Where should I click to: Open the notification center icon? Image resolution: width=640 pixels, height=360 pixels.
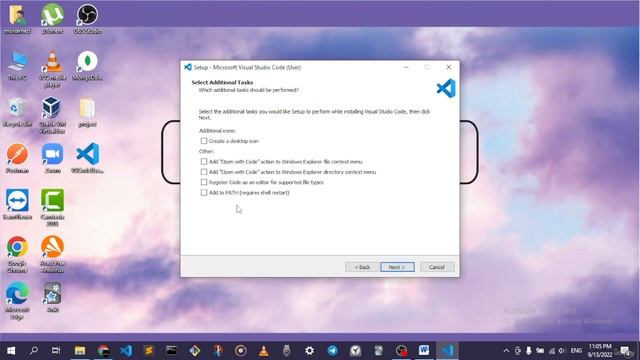coord(624,351)
